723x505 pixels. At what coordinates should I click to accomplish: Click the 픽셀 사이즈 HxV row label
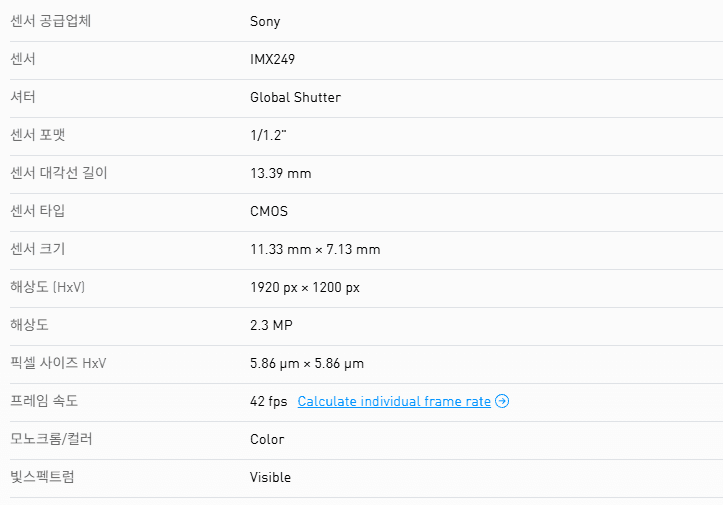point(58,363)
